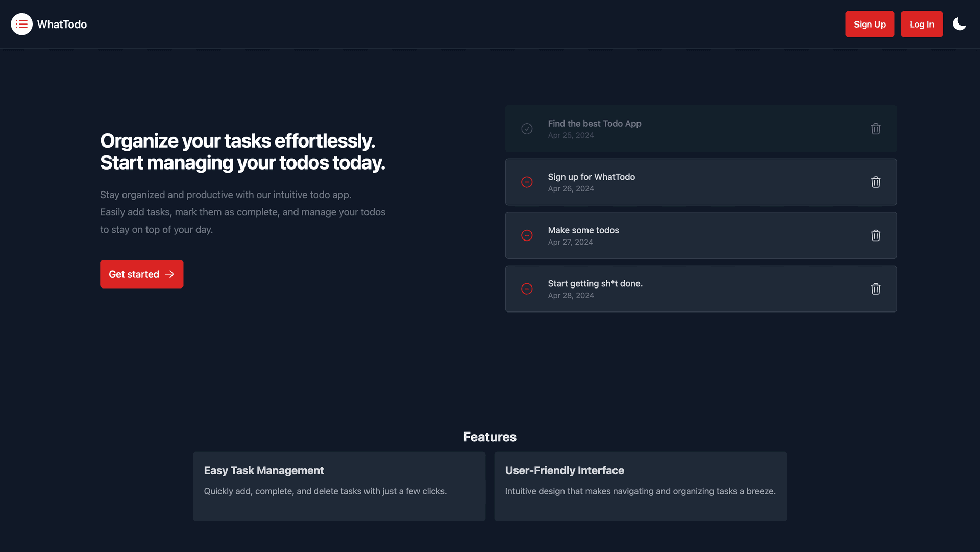Delete the 'Find the best Todo App' todo
980x552 pixels.
875,129
